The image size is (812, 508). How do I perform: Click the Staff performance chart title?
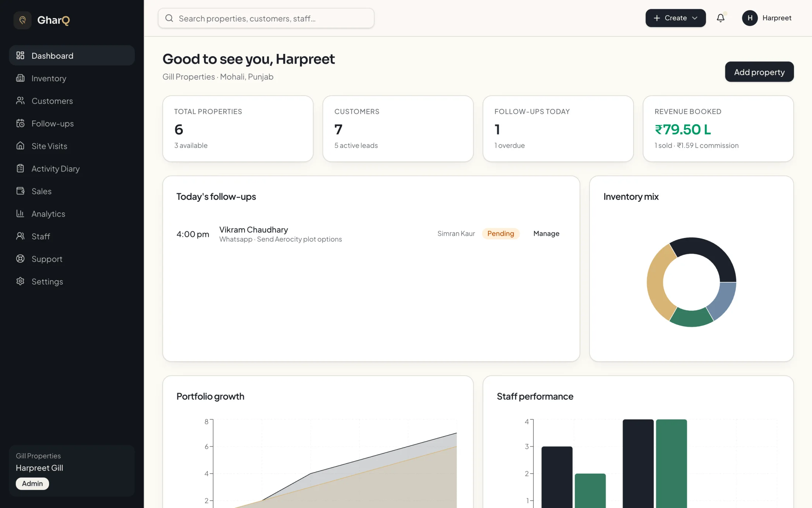535,396
